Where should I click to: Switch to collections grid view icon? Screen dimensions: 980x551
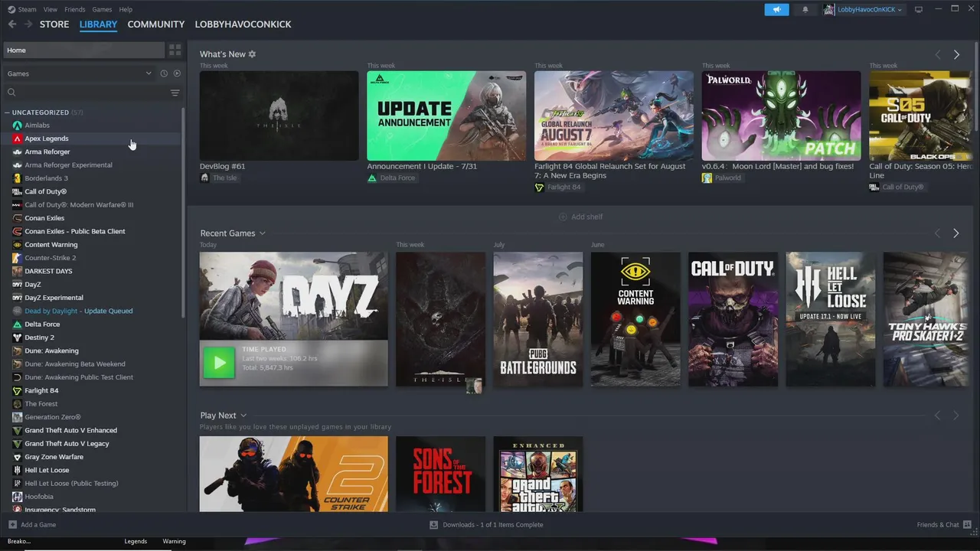[x=175, y=50]
